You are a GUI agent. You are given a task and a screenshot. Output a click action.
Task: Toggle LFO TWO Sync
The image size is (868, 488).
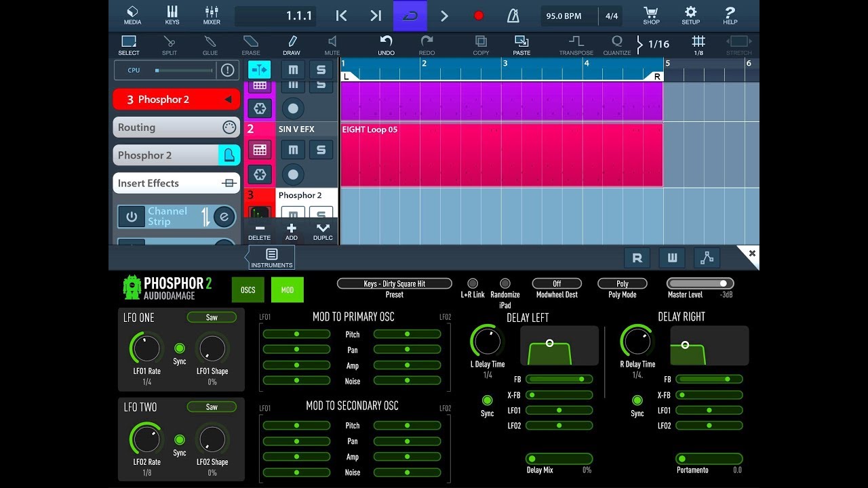click(179, 439)
